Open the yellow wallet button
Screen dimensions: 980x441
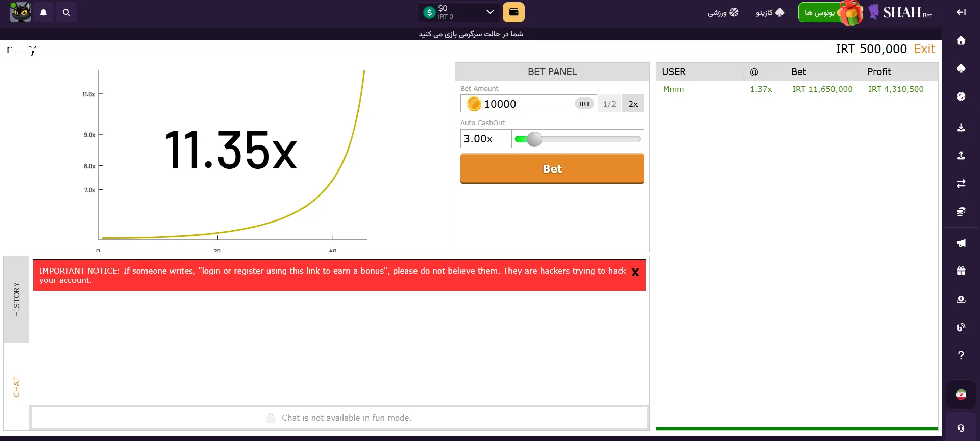coord(513,12)
